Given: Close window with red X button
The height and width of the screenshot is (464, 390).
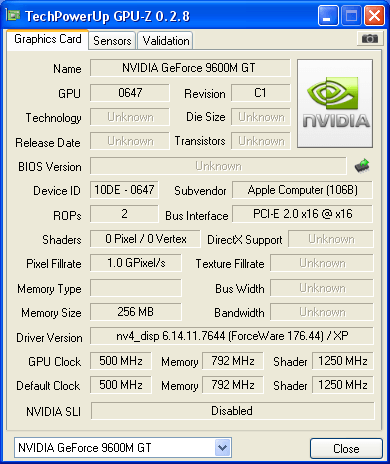Looking at the screenshot, I should click(374, 16).
